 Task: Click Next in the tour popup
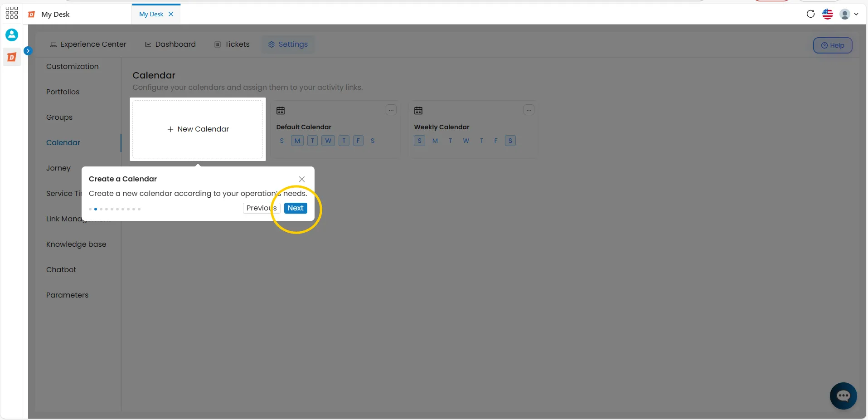click(296, 208)
